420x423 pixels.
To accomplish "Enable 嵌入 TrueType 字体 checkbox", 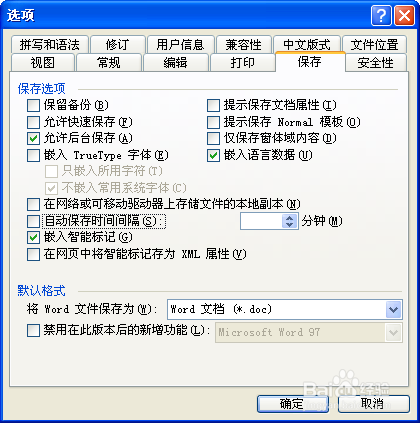I will (x=33, y=155).
